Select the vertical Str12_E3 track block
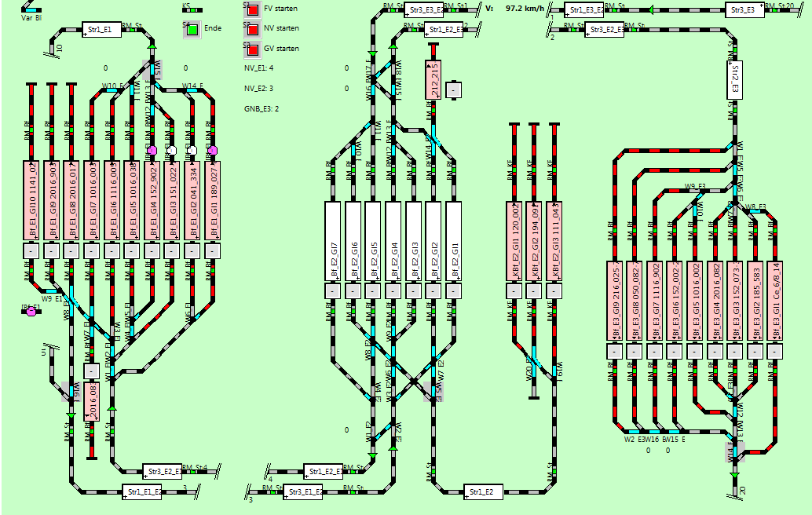This screenshot has width=812, height=515. point(734,80)
